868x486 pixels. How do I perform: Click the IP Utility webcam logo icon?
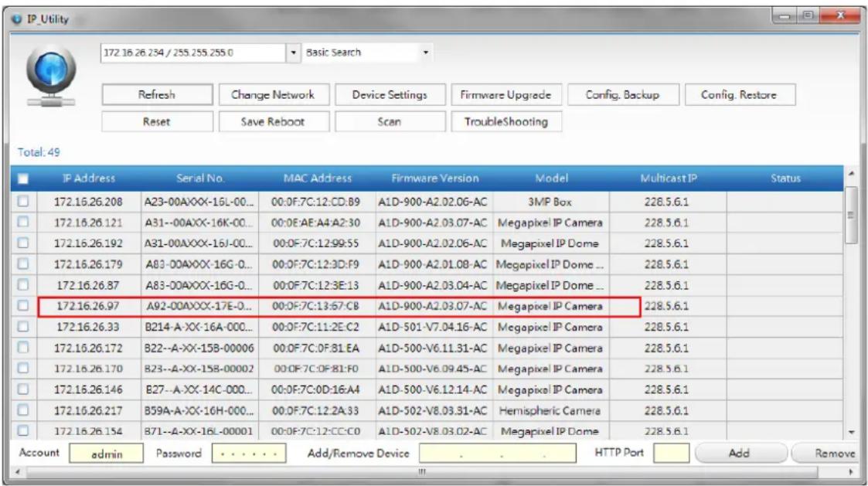[51, 76]
